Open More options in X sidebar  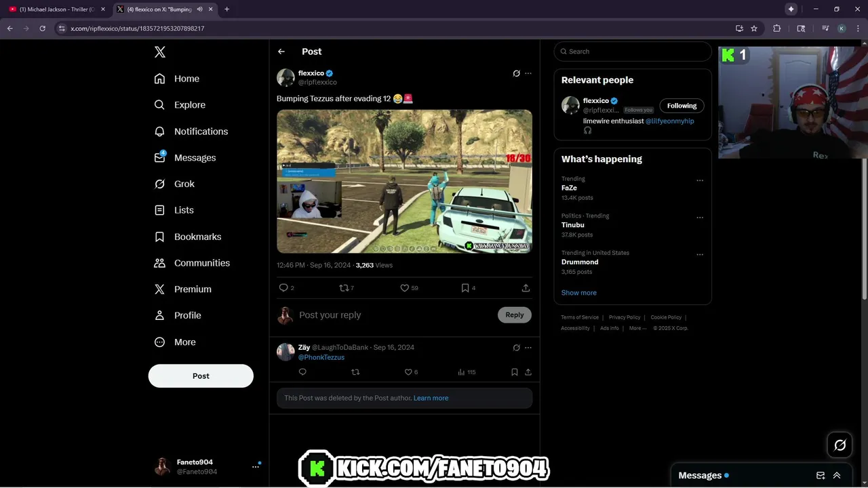pyautogui.click(x=174, y=342)
